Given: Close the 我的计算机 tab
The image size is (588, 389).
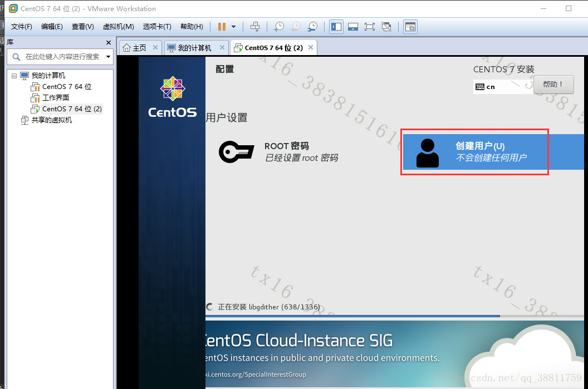Looking at the screenshot, I should (x=222, y=48).
